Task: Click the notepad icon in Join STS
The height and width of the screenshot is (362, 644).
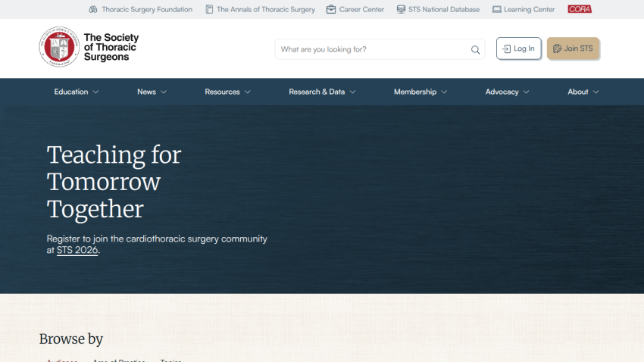Action: click(557, 48)
